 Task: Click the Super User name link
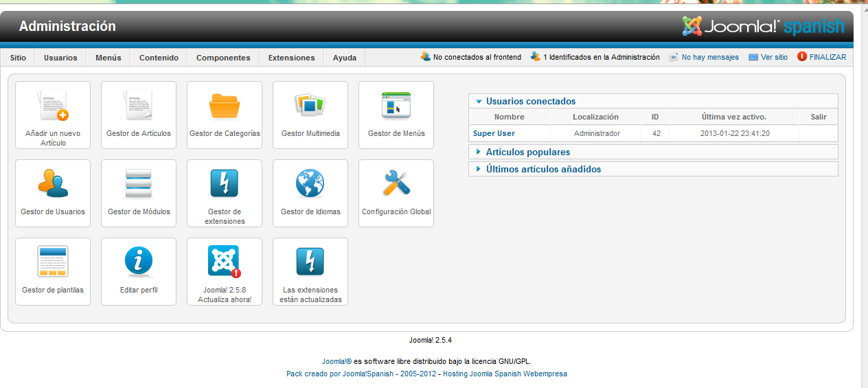tap(494, 133)
